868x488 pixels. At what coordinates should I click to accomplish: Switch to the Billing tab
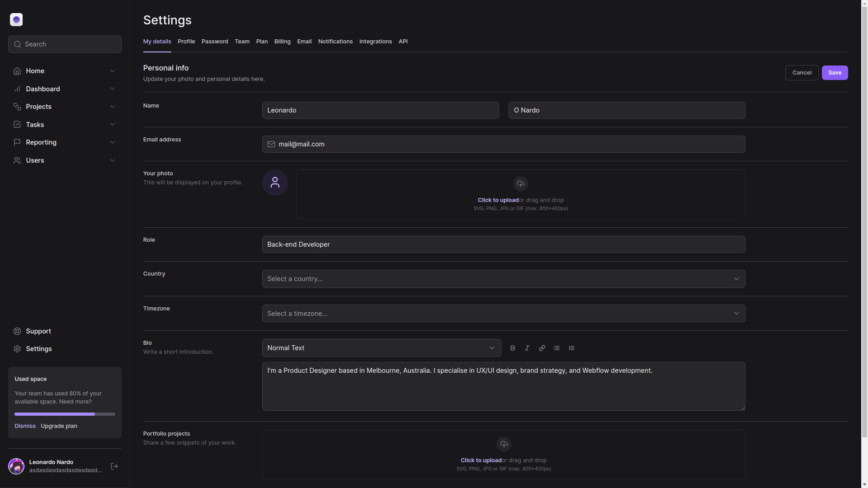pos(282,42)
